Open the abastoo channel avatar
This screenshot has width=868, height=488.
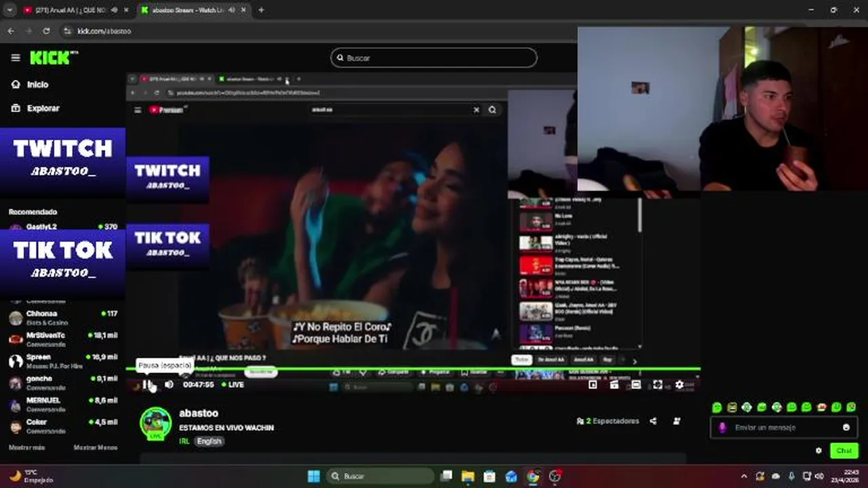point(155,424)
